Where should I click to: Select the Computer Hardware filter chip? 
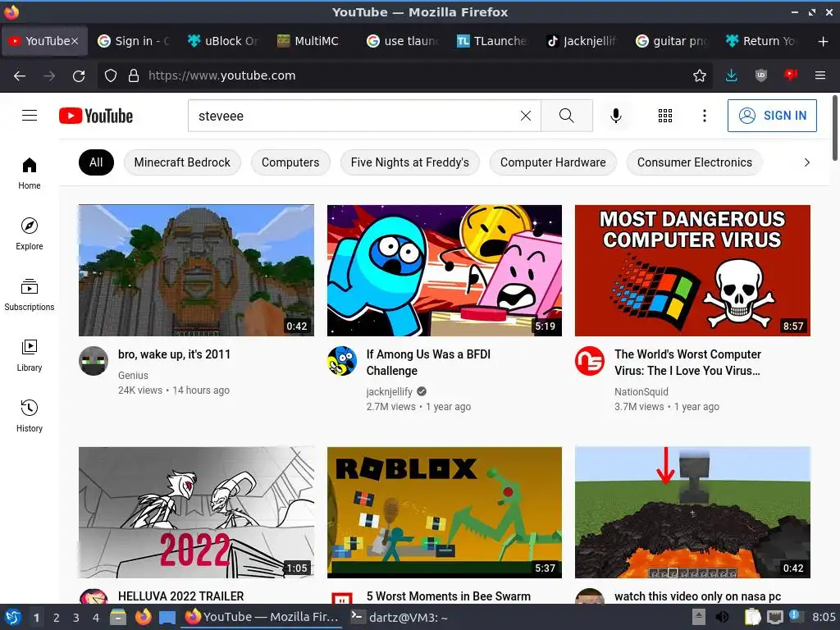[553, 162]
